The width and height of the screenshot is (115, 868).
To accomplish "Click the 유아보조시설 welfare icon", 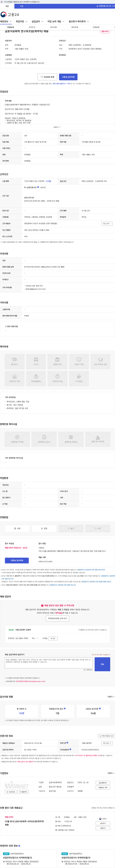I will (x=57, y=378).
